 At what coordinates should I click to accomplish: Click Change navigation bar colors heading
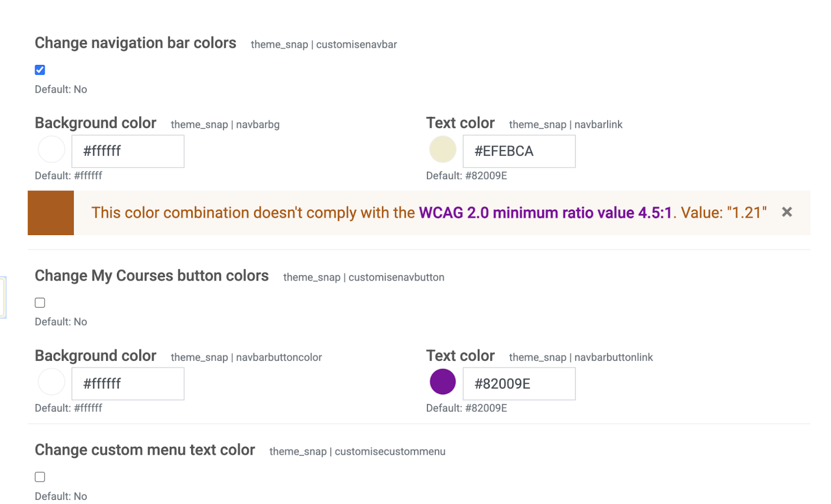136,43
